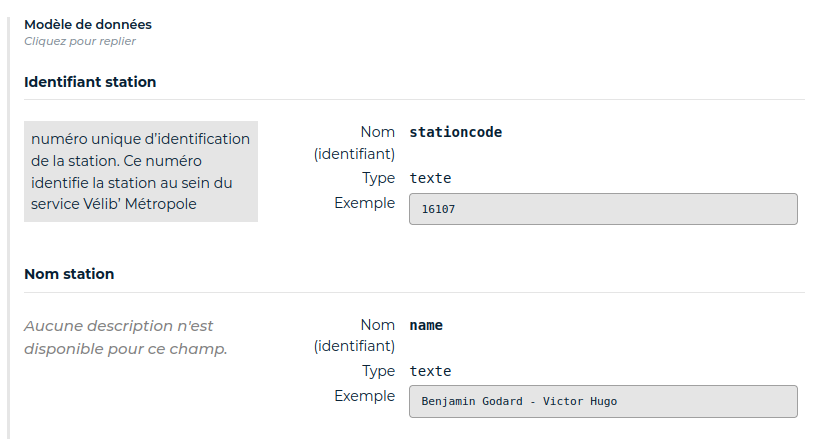Click the divider line under Identifiant station
Image resolution: width=815 pixels, height=439 pixels.
pos(414,100)
